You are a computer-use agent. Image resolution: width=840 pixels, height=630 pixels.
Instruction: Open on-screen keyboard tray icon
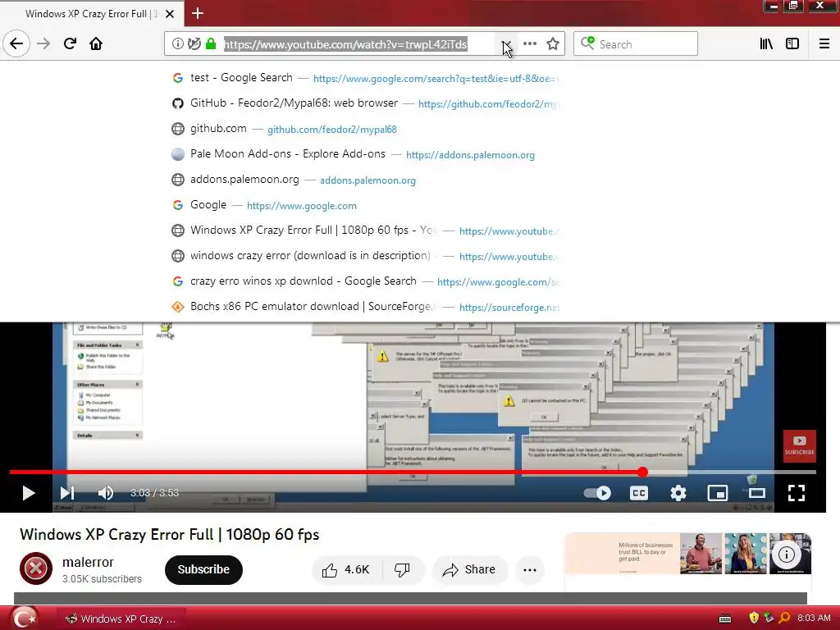pos(725,619)
